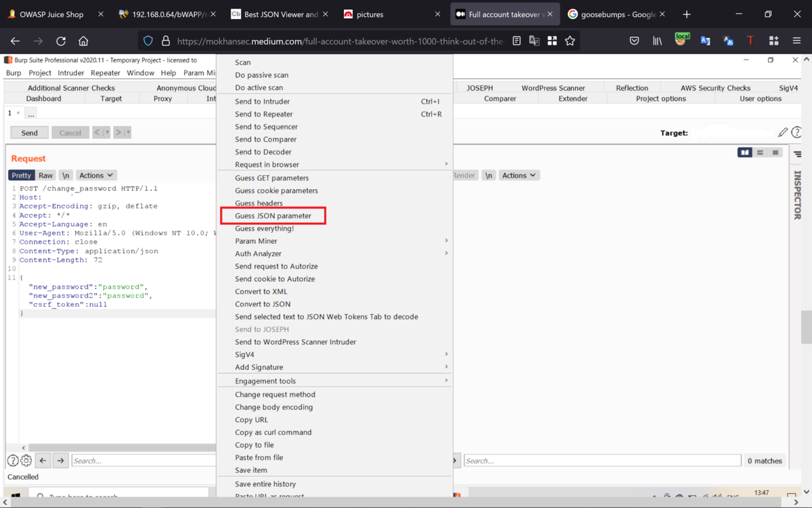The width and height of the screenshot is (812, 508).
Task: Click the browser reload icon
Action: tap(61, 41)
